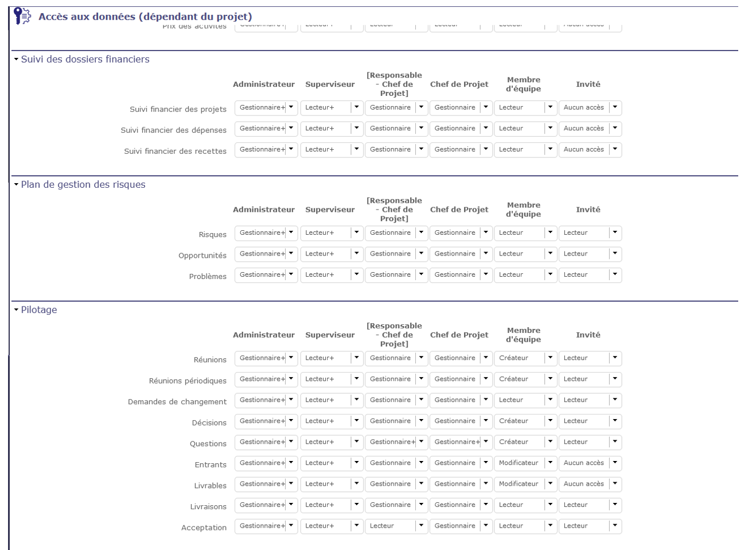Viewport: 756px width, 550px height.
Task: Collapse the Suivi des dossiers financiers section
Action: pyautogui.click(x=17, y=59)
